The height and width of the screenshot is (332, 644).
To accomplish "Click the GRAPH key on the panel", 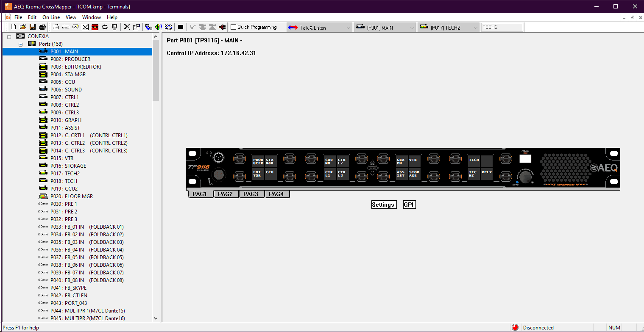I will [x=401, y=161].
